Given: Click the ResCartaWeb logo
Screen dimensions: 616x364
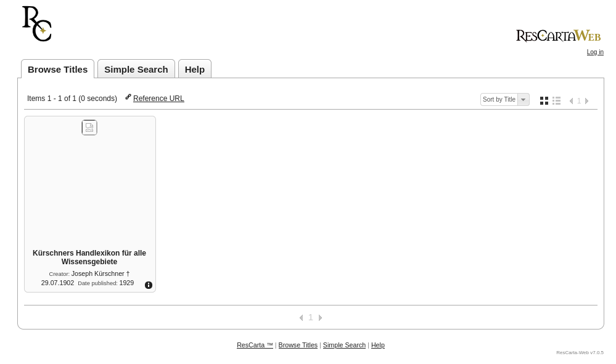Looking at the screenshot, I should [x=558, y=36].
